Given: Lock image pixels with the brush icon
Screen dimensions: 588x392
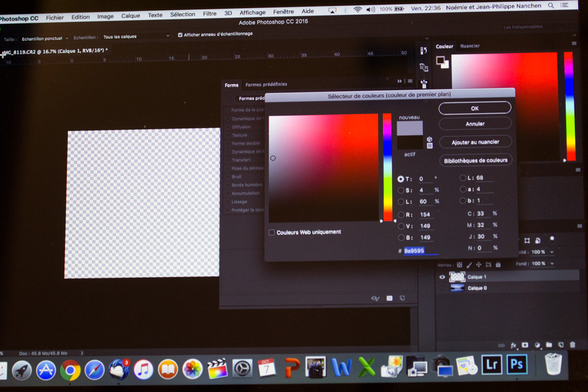Looking at the screenshot, I should coord(469,265).
